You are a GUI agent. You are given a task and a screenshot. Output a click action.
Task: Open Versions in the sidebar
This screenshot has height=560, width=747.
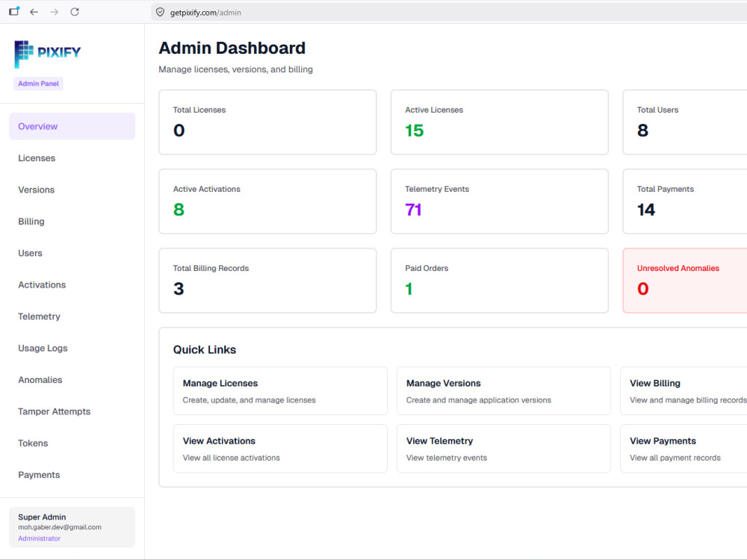(72, 190)
